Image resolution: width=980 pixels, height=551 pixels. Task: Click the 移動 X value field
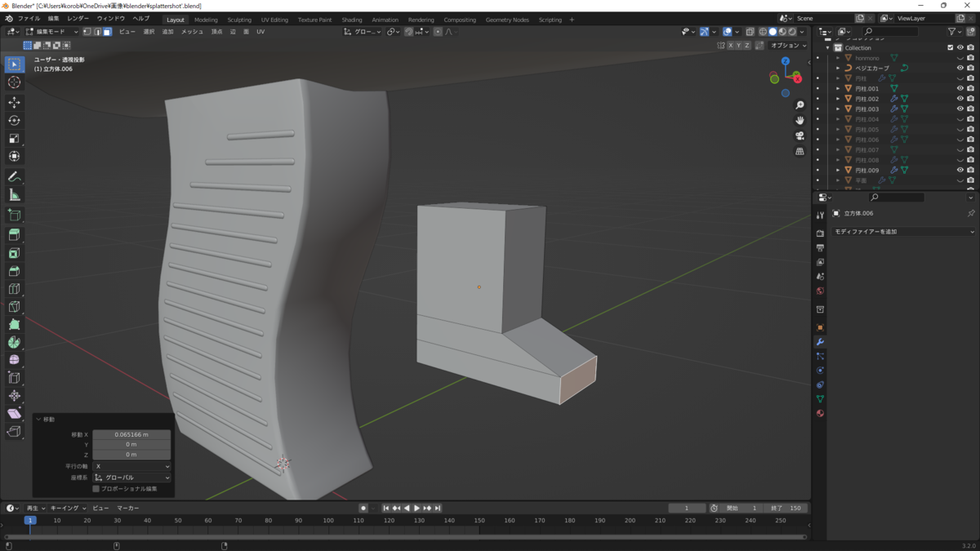click(131, 435)
